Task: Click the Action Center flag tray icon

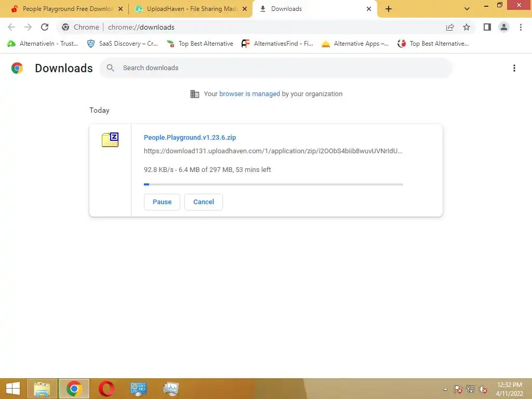Action: (458, 389)
